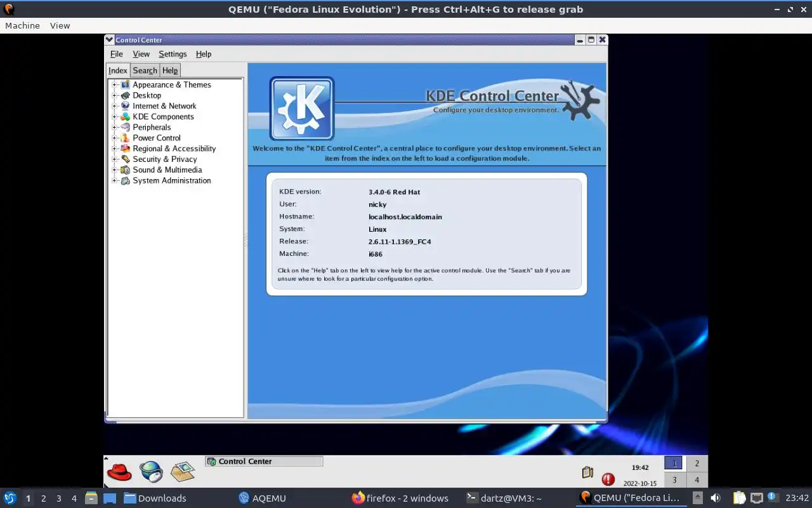Screen dimensions: 812x508
Task: Open the QEMU View menu
Action: 60,25
